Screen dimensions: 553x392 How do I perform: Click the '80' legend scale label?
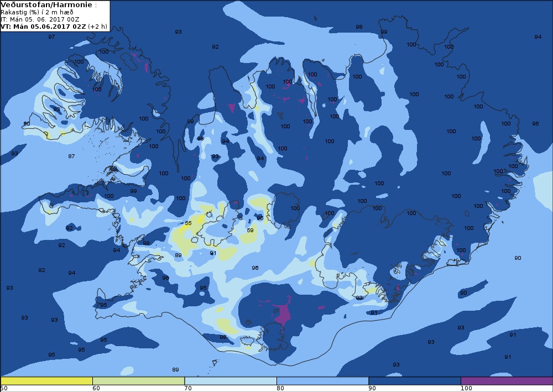point(280,389)
